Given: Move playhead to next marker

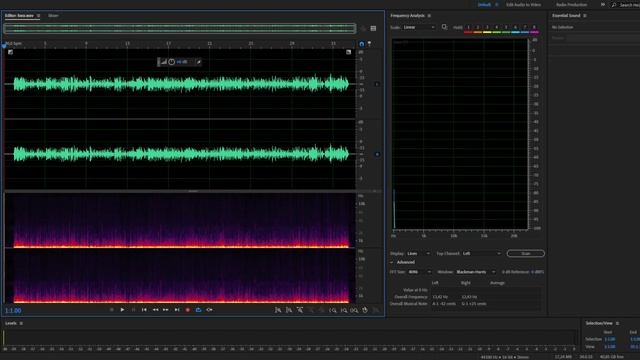Looking at the screenshot, I should (177, 310).
